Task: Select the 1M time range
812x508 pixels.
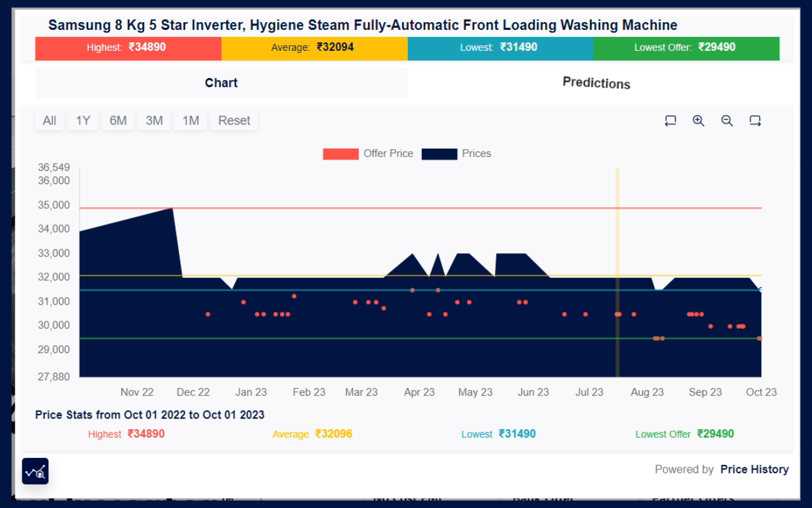Action: (190, 120)
